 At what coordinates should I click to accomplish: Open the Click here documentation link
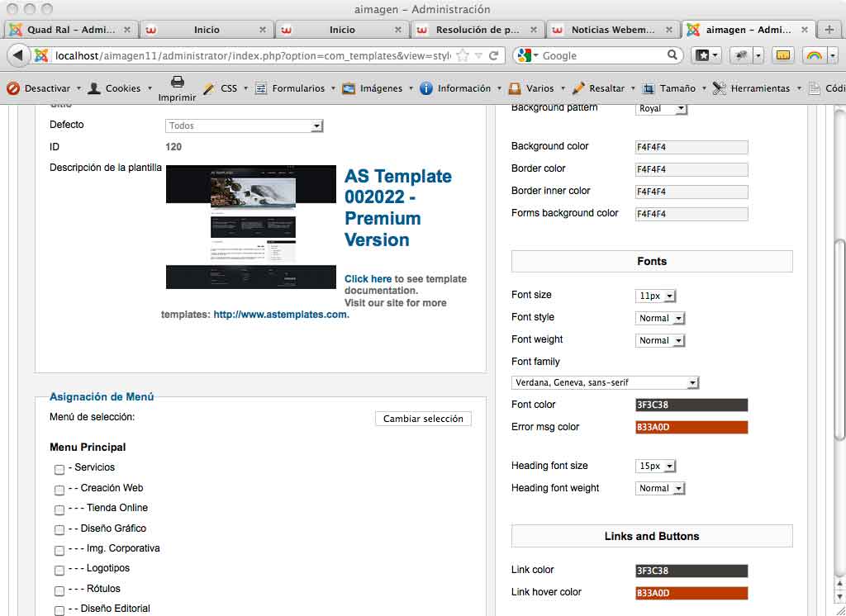(x=368, y=279)
